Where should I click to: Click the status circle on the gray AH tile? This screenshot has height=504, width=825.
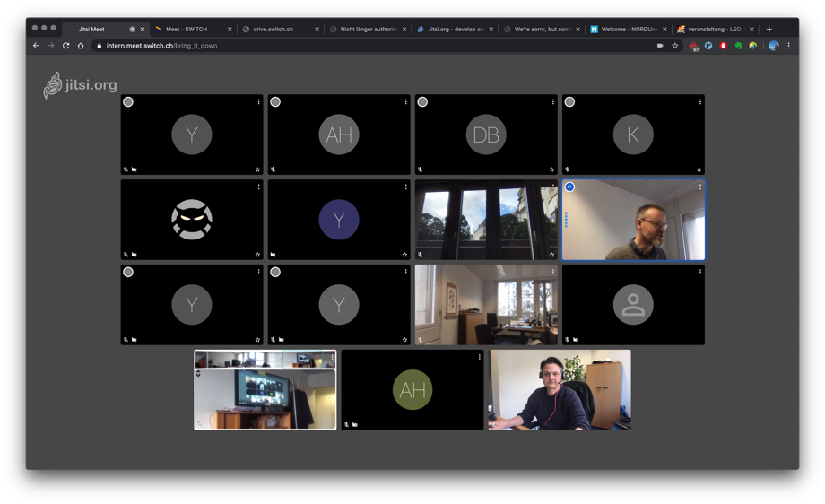click(275, 102)
